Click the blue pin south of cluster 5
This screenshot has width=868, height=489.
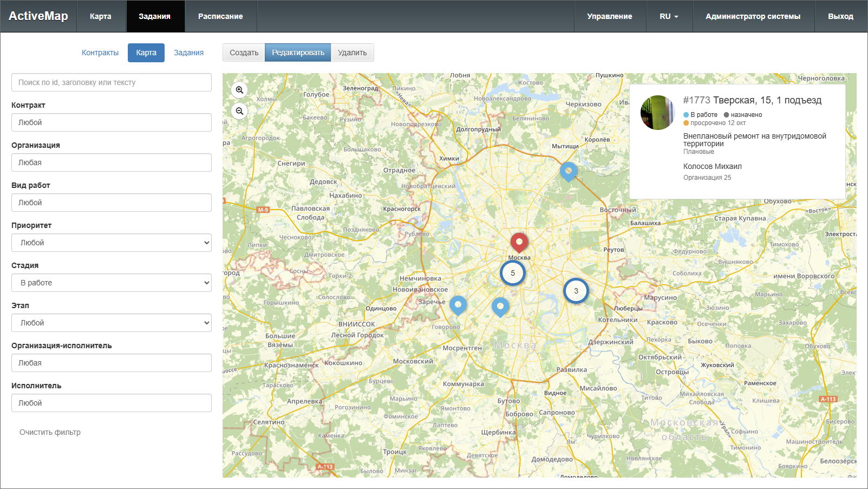(500, 307)
